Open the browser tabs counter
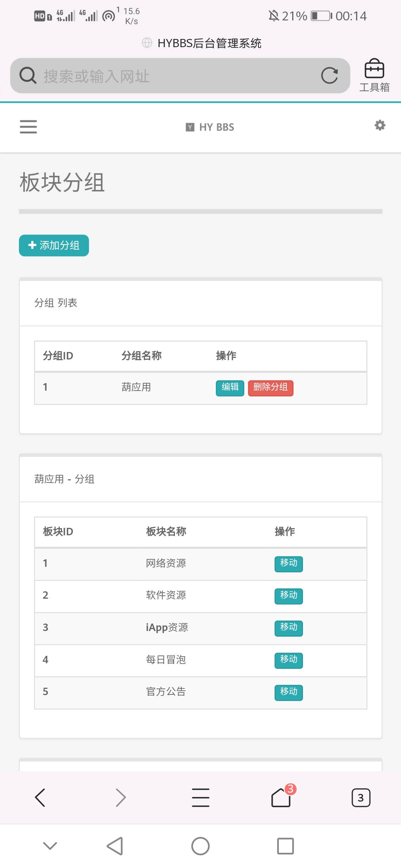This screenshot has width=401, height=868. point(361,798)
